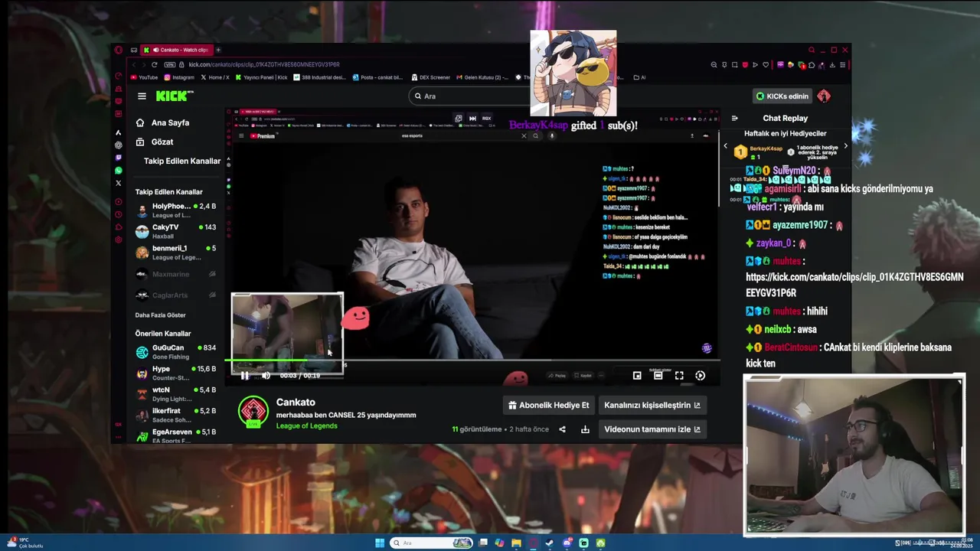Expand list with Daha Fazla Göster
Viewport: 980px width, 551px height.
(160, 315)
